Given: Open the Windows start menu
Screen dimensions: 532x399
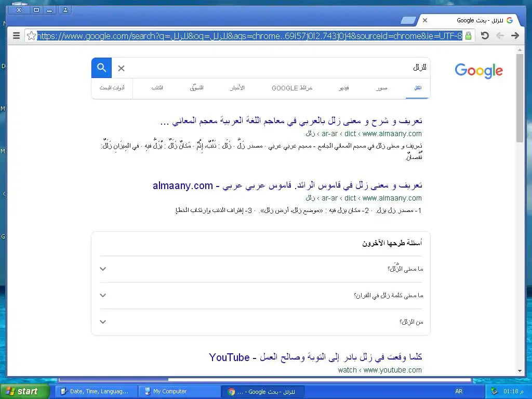Looking at the screenshot, I should pyautogui.click(x=24, y=391).
